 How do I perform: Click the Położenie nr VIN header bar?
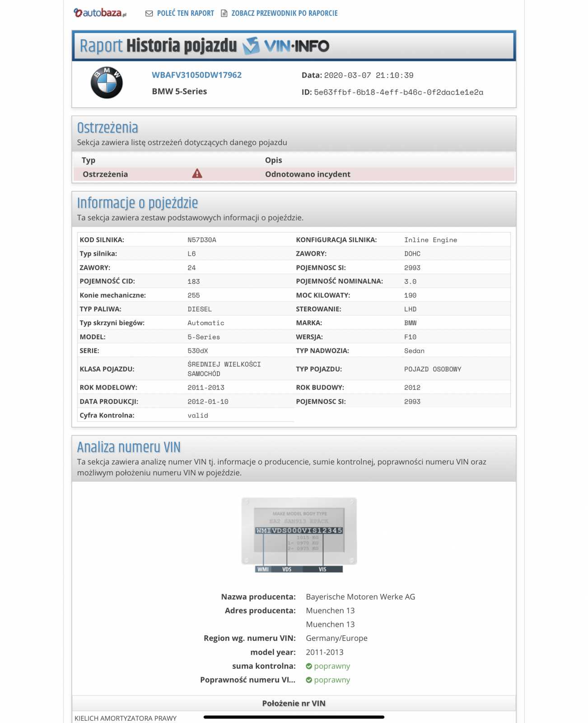tap(294, 703)
